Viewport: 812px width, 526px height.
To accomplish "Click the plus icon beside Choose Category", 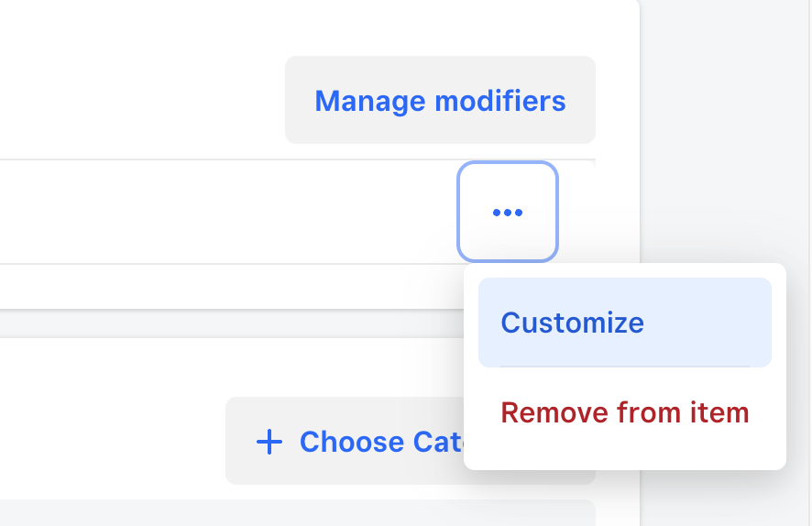I will point(269,442).
